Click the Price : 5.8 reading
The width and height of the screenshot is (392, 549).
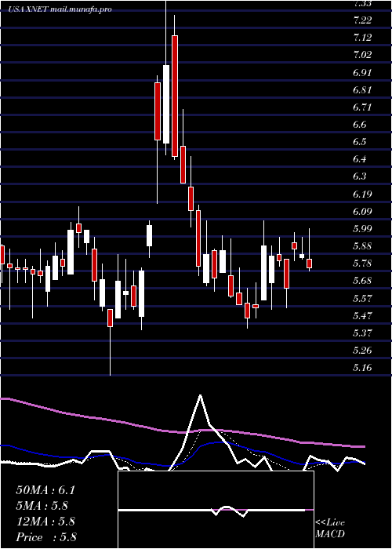46,537
